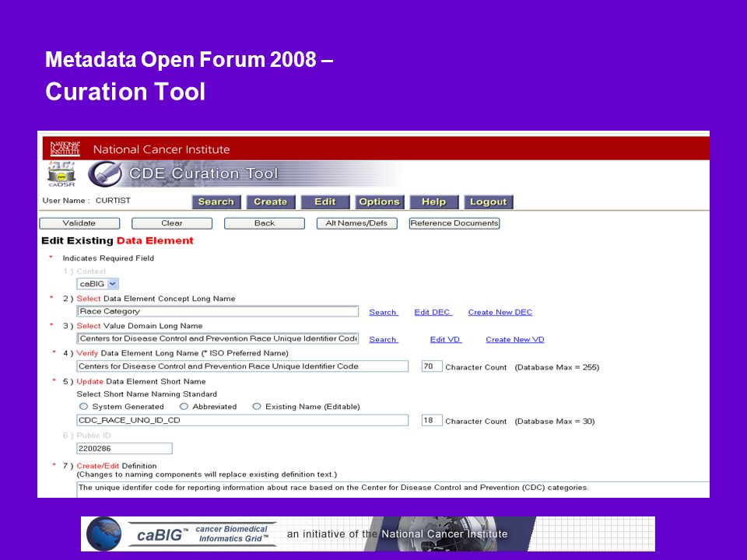Select the System Generated radio button
The image size is (747, 560).
pyautogui.click(x=84, y=407)
